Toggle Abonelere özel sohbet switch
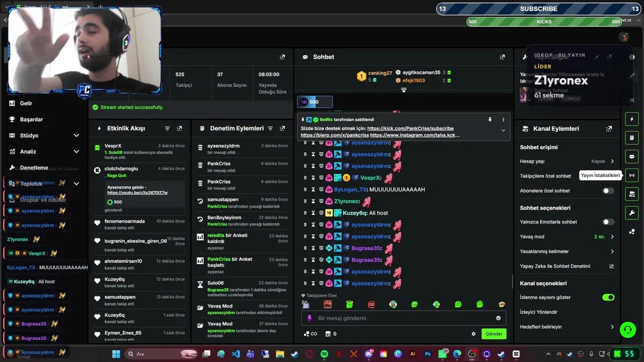The width and height of the screenshot is (644, 362). [608, 191]
